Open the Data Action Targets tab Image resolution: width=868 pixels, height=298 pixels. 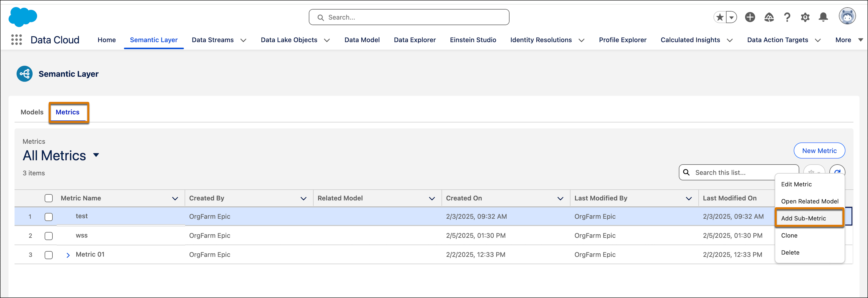point(778,40)
